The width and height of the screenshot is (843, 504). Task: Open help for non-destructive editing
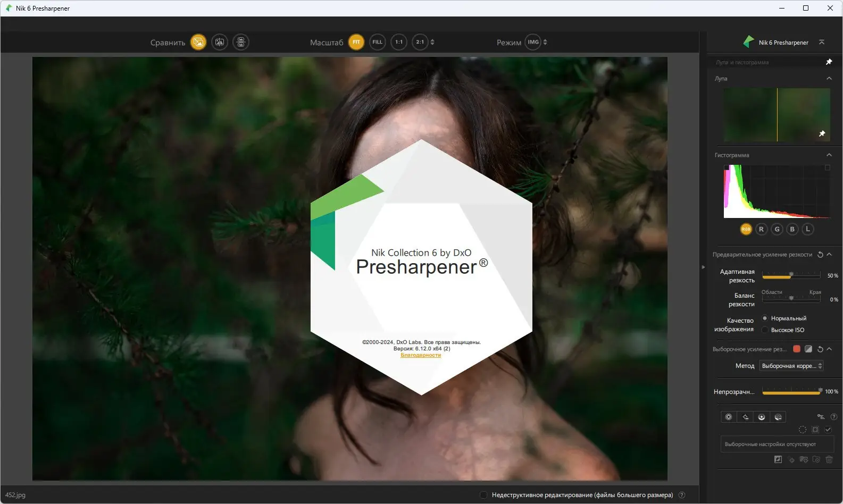(682, 495)
